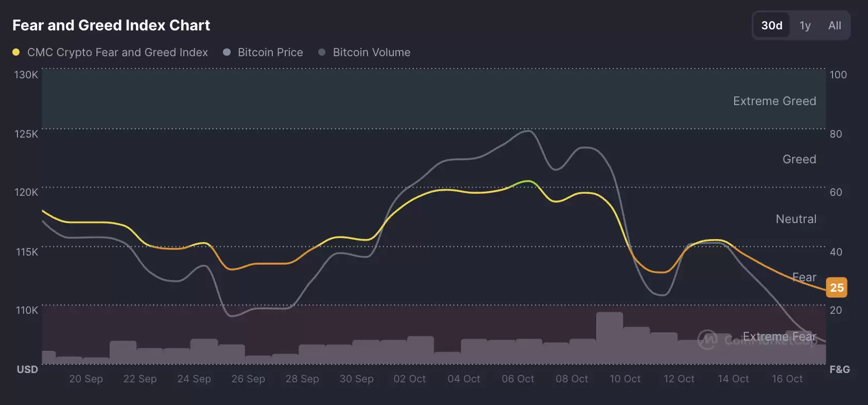Click the F&G axis label at bottom right
This screenshot has height=405, width=868.
point(840,369)
